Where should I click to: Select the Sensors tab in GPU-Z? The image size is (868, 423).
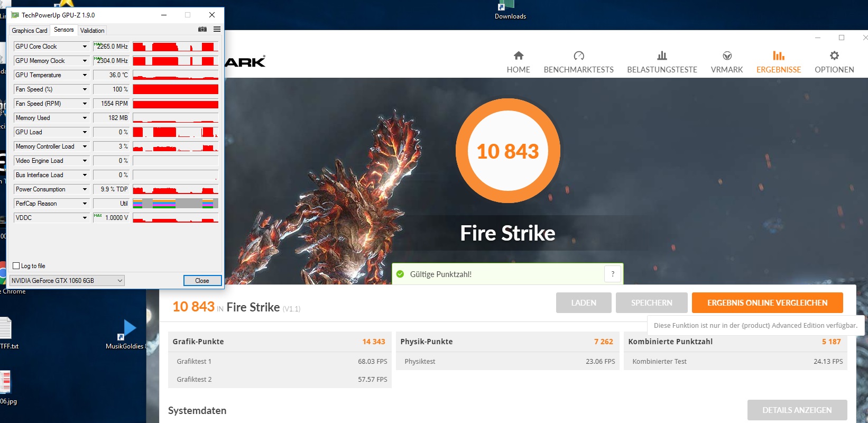point(64,30)
